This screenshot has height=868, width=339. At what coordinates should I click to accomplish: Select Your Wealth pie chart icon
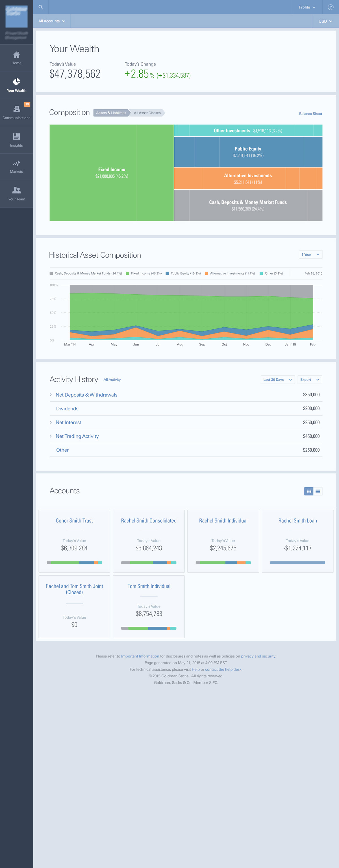pos(16,82)
